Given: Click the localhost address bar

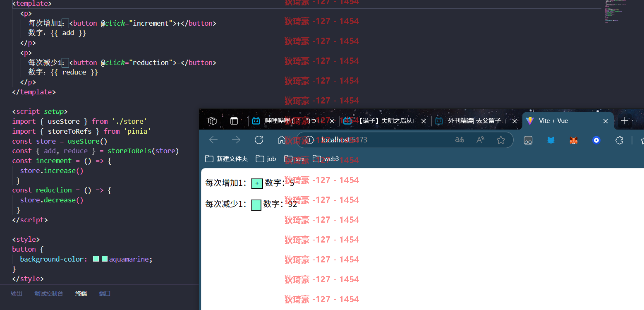Looking at the screenshot, I should pos(405,140).
